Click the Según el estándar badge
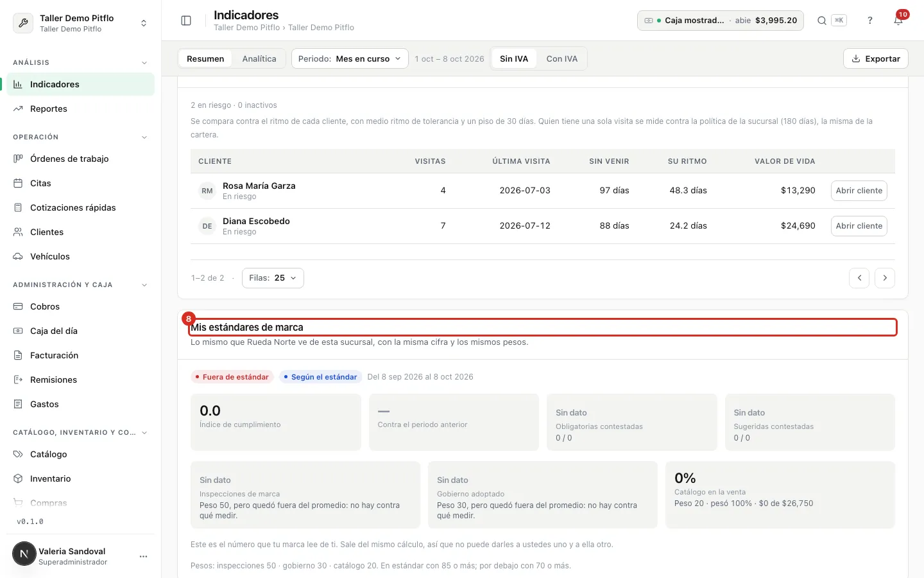This screenshot has width=924, height=578. 320,377
